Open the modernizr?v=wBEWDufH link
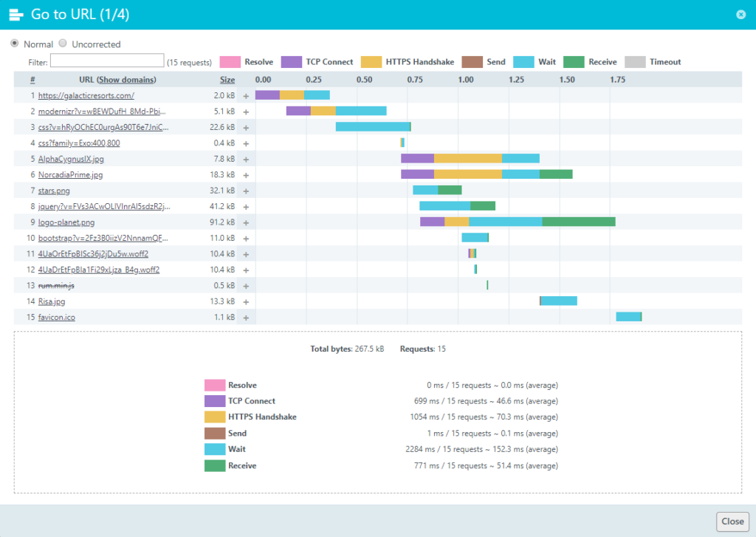The height and width of the screenshot is (537, 756). pos(102,112)
